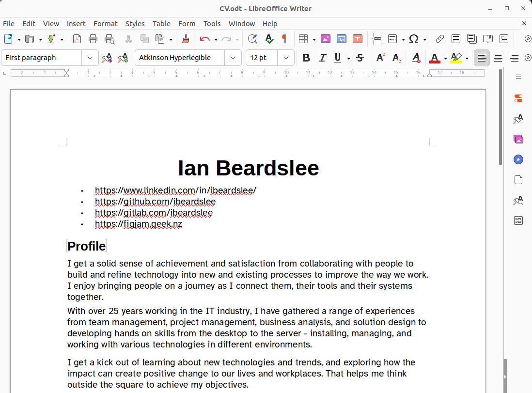Click the LinkedIn profile link
The image size is (532, 393).
point(175,190)
